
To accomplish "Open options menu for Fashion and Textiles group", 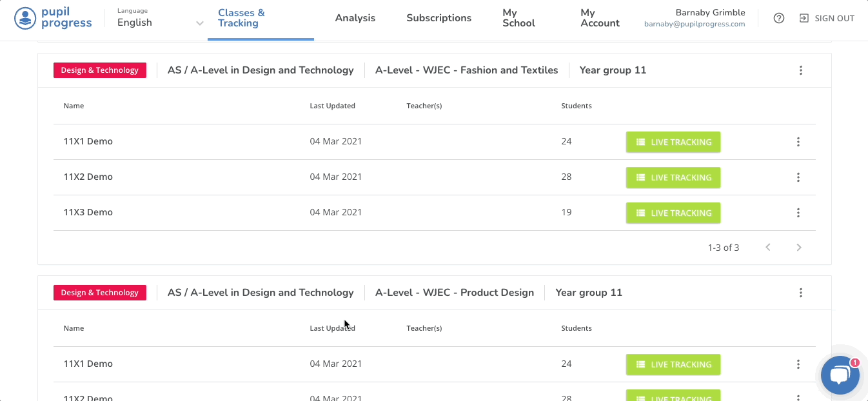I will [x=800, y=70].
